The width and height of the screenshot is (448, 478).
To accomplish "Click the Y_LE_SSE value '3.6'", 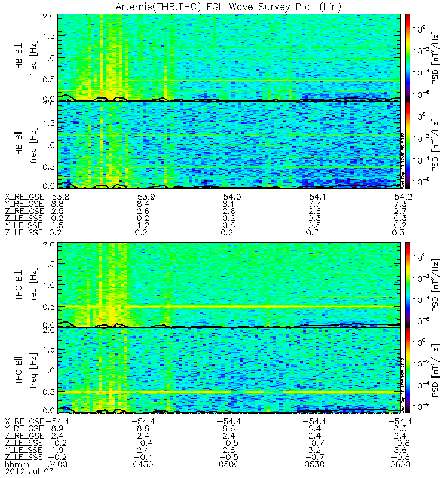I will [x=400, y=451].
